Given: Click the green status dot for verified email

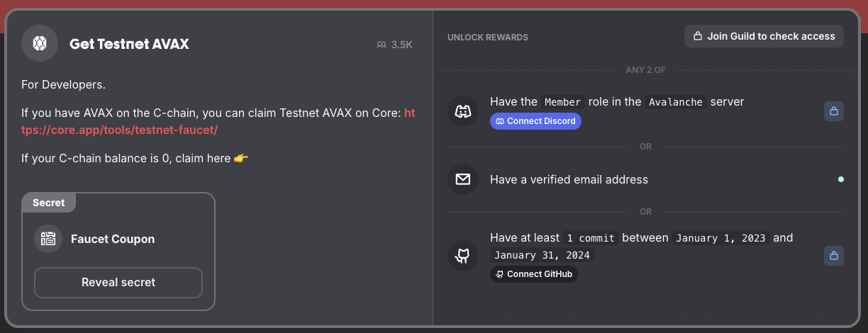Looking at the screenshot, I should (x=841, y=179).
